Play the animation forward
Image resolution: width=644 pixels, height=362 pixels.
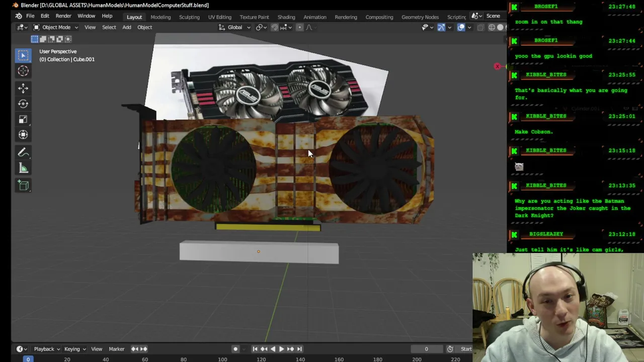pyautogui.click(x=281, y=349)
